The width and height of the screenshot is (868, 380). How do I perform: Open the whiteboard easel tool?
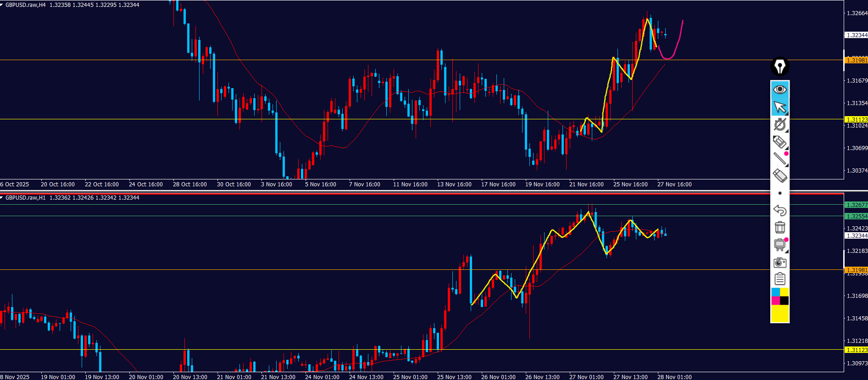pos(779,245)
